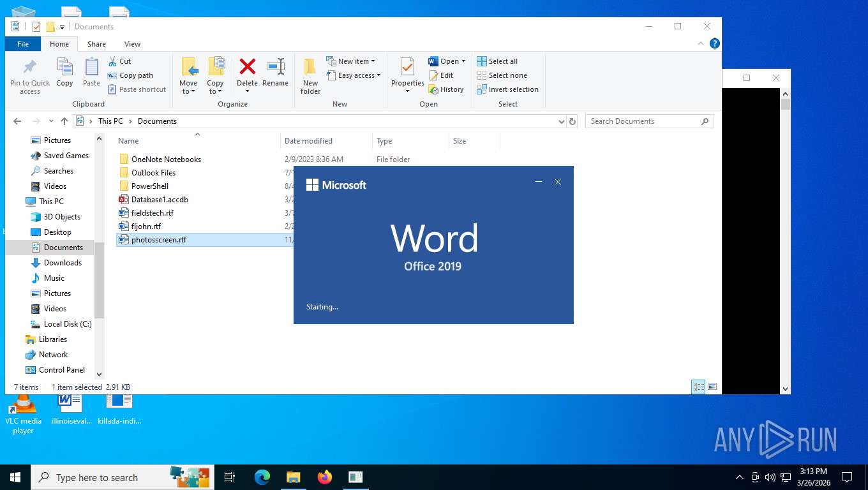Click the Back navigation arrow
The width and height of the screenshot is (868, 490).
pos(17,121)
